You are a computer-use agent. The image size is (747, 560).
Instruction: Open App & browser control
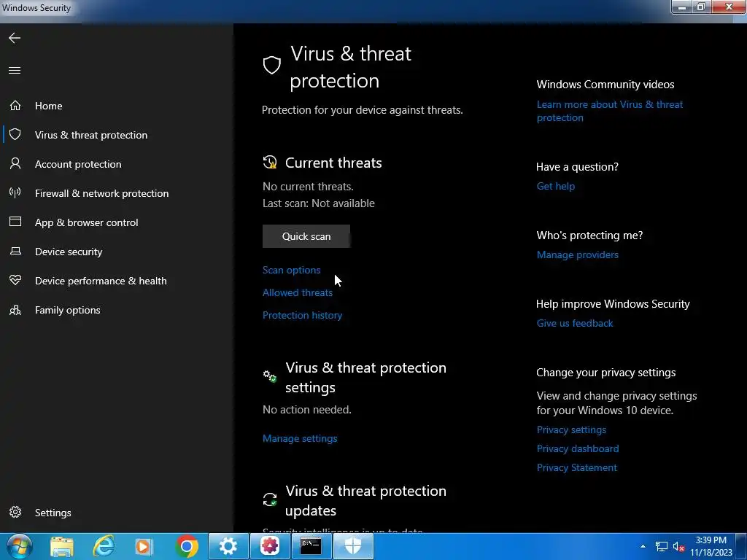pos(86,222)
